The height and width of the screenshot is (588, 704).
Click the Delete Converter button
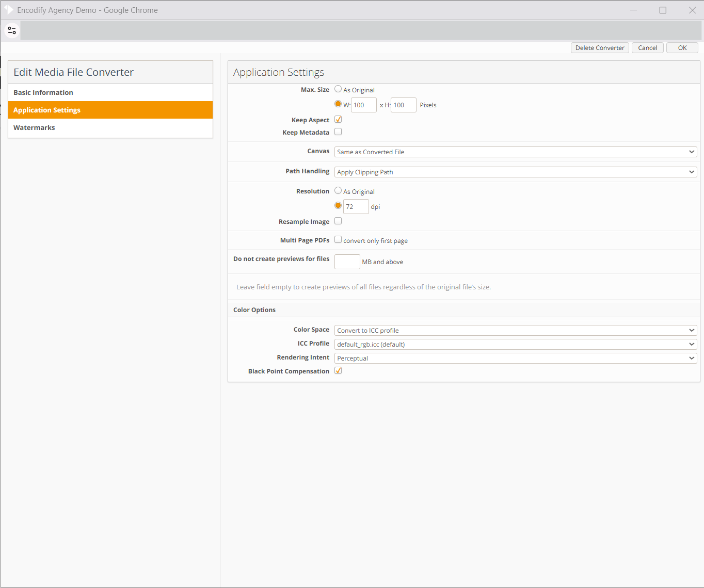tap(600, 47)
